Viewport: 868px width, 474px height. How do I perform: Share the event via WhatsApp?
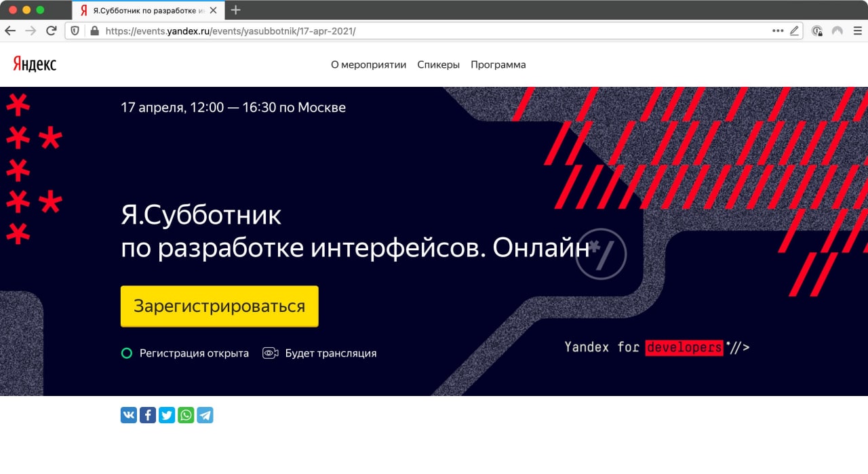(x=186, y=415)
